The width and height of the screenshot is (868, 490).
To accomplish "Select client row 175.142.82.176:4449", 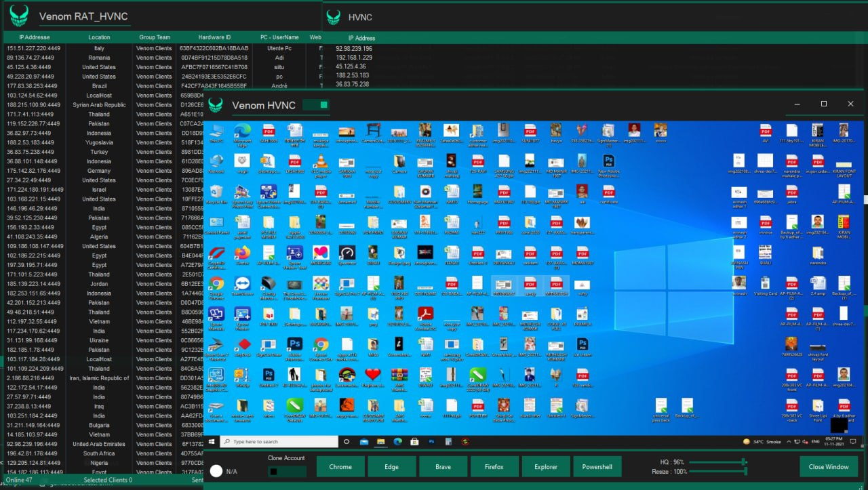I will (x=104, y=171).
